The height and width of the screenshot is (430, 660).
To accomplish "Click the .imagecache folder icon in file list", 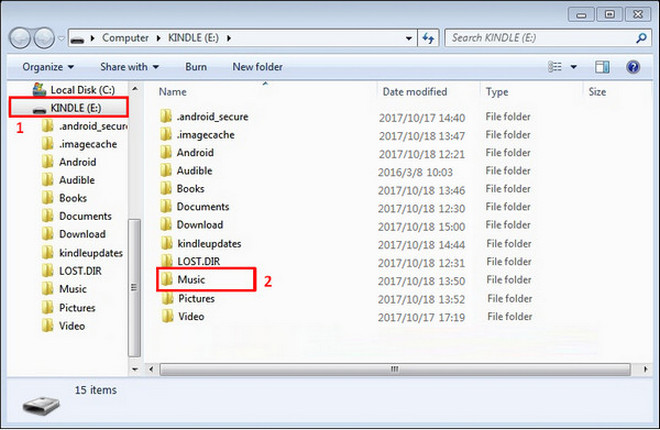I will (x=166, y=134).
